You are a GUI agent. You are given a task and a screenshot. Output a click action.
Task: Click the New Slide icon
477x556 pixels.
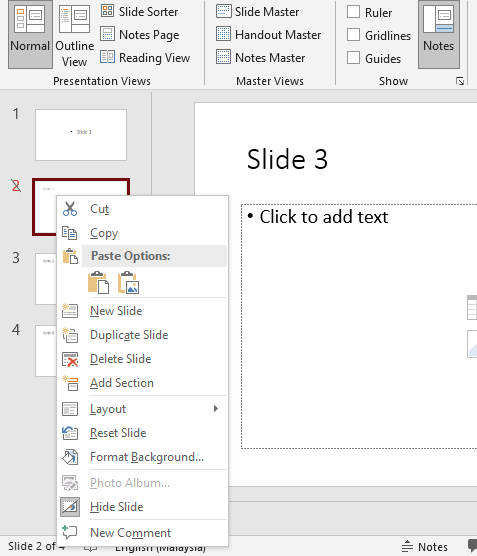[70, 311]
